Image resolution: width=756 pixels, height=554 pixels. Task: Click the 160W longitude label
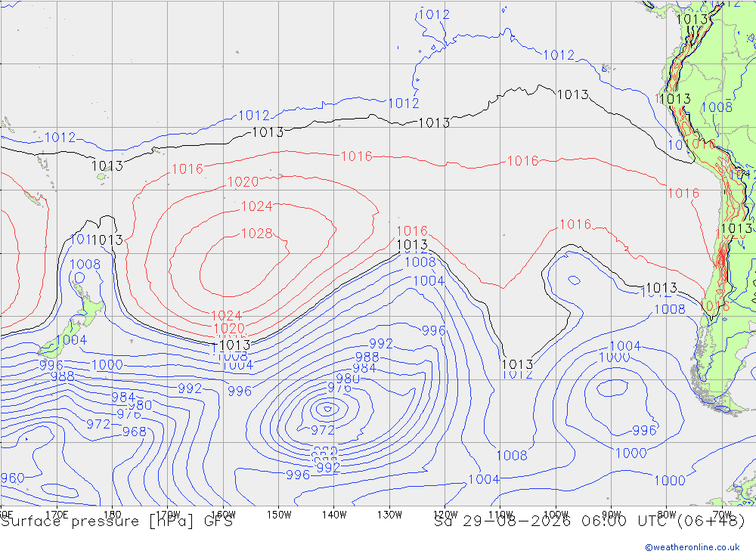[x=223, y=515]
